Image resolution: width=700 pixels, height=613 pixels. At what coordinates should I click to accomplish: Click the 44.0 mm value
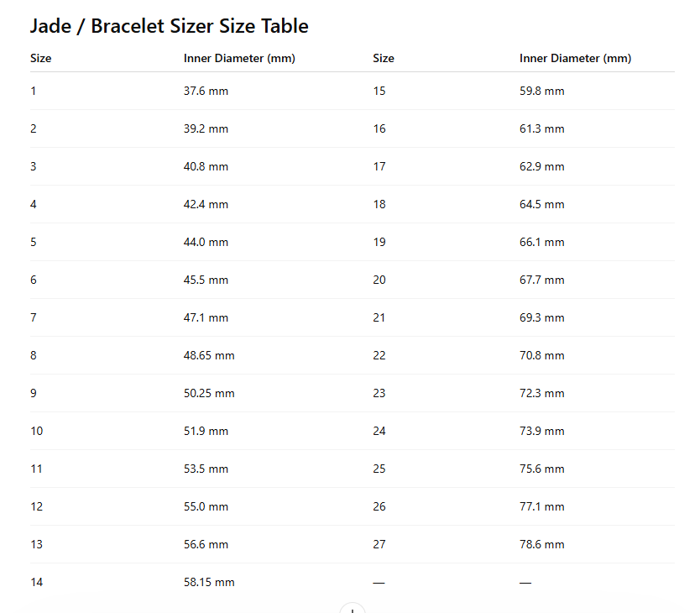tap(206, 242)
